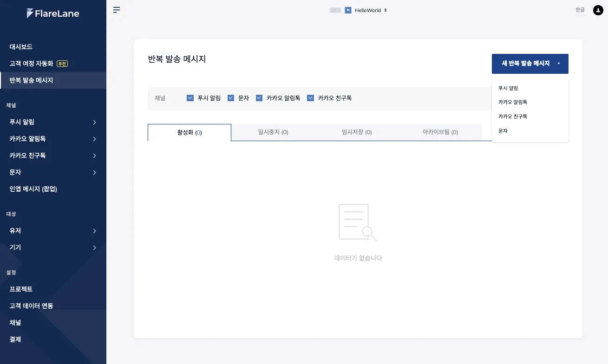Open the HelloWorld project selector
Viewport: 608px width, 364px height.
[x=371, y=10]
